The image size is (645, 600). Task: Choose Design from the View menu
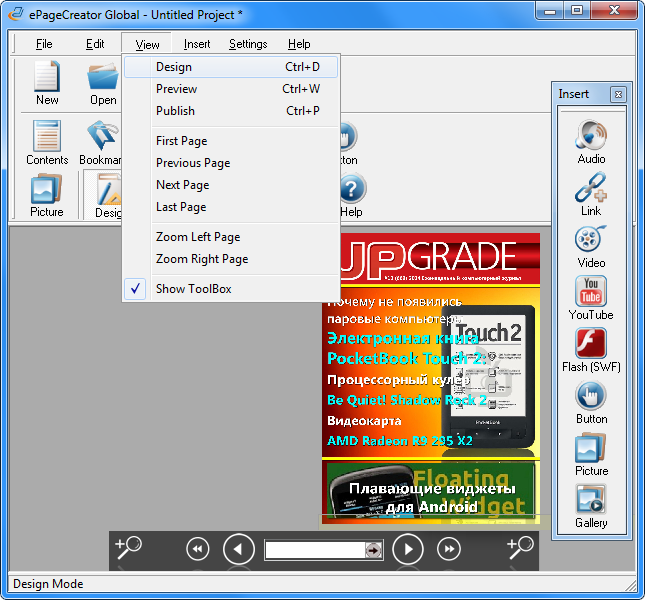click(231, 67)
